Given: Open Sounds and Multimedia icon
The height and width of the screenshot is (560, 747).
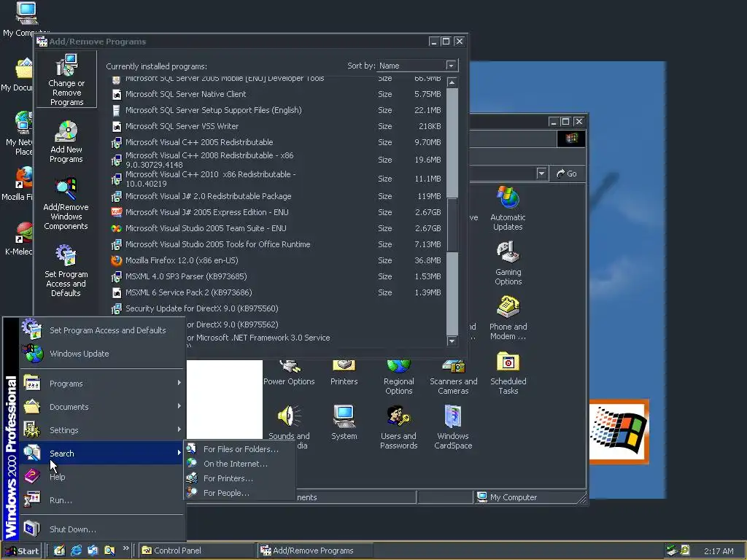Looking at the screenshot, I should (289, 427).
